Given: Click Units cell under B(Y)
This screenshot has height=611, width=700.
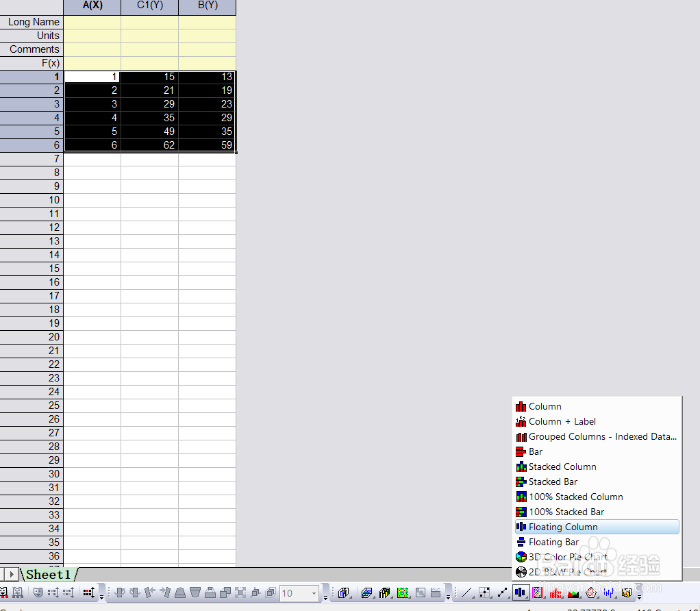Looking at the screenshot, I should pos(208,36).
